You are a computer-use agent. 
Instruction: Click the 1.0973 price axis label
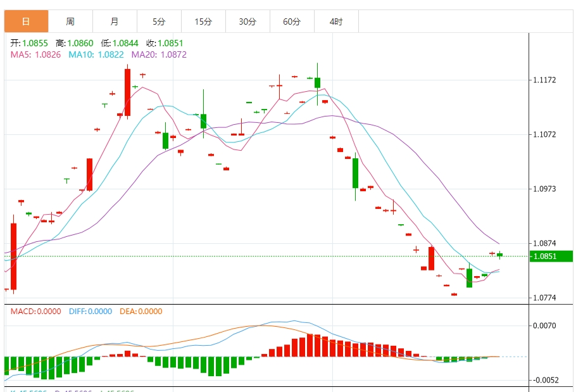(544, 189)
